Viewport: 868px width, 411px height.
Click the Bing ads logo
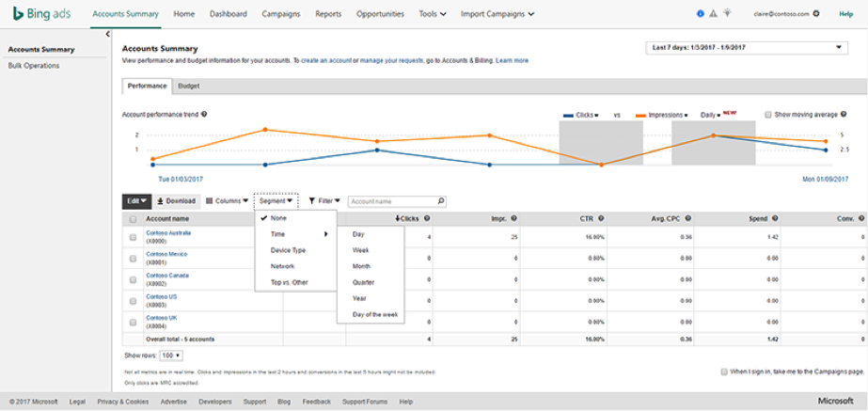(42, 14)
